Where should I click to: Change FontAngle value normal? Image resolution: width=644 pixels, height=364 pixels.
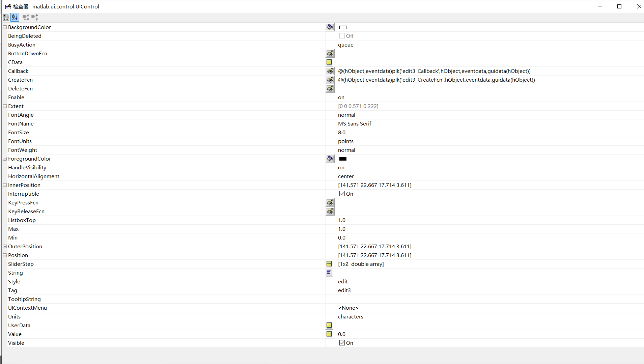point(346,115)
